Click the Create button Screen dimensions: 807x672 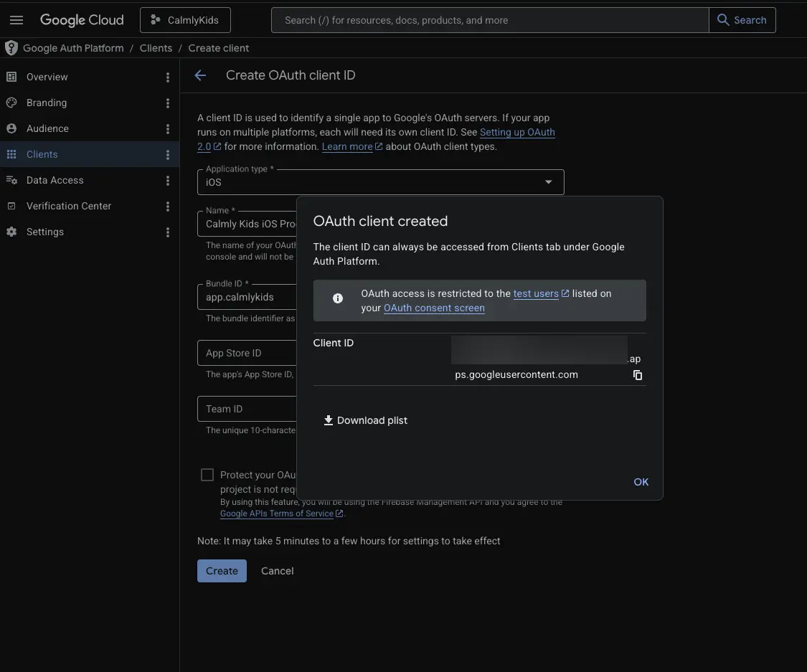pos(222,571)
